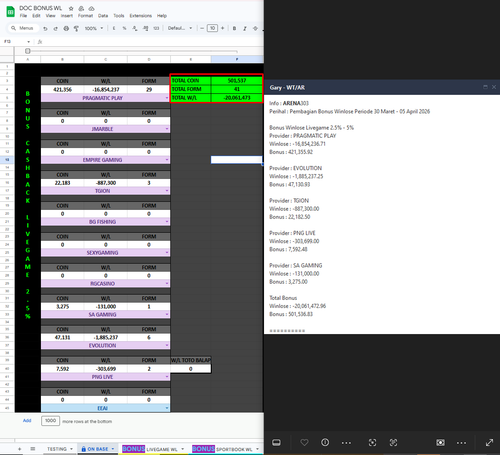Add a new sheet with plus button
The image size is (500, 455).
point(19,449)
